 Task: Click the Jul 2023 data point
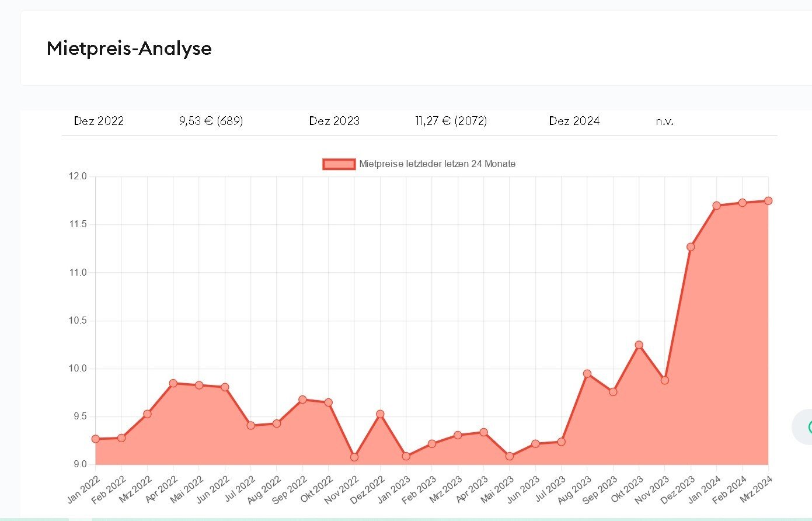pos(562,442)
